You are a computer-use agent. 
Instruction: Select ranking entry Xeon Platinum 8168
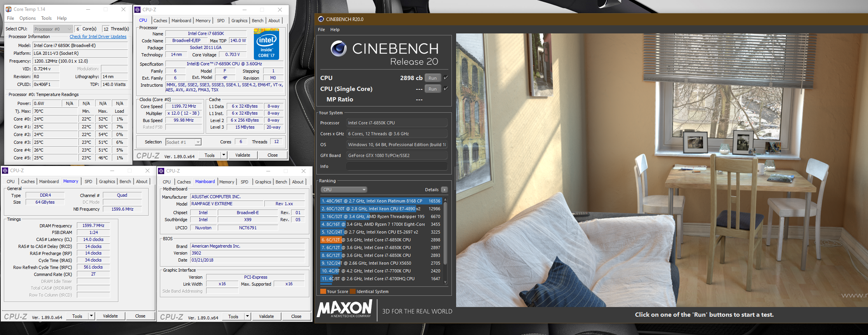(x=381, y=201)
